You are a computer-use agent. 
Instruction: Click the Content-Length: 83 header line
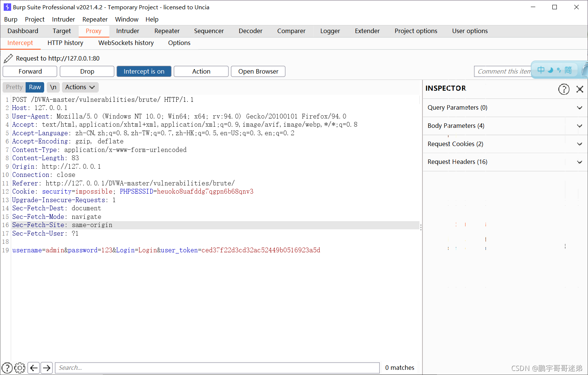click(x=46, y=158)
